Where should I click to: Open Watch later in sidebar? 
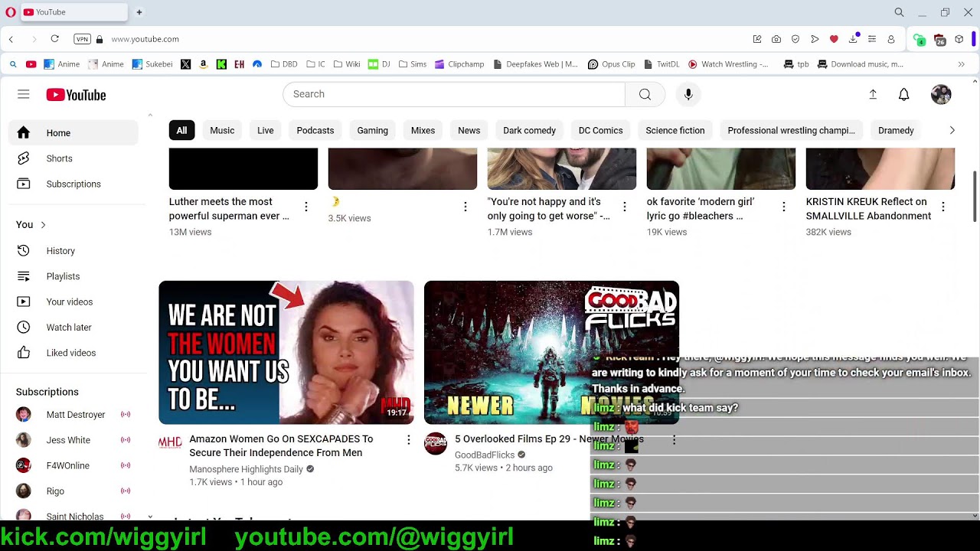[68, 328]
